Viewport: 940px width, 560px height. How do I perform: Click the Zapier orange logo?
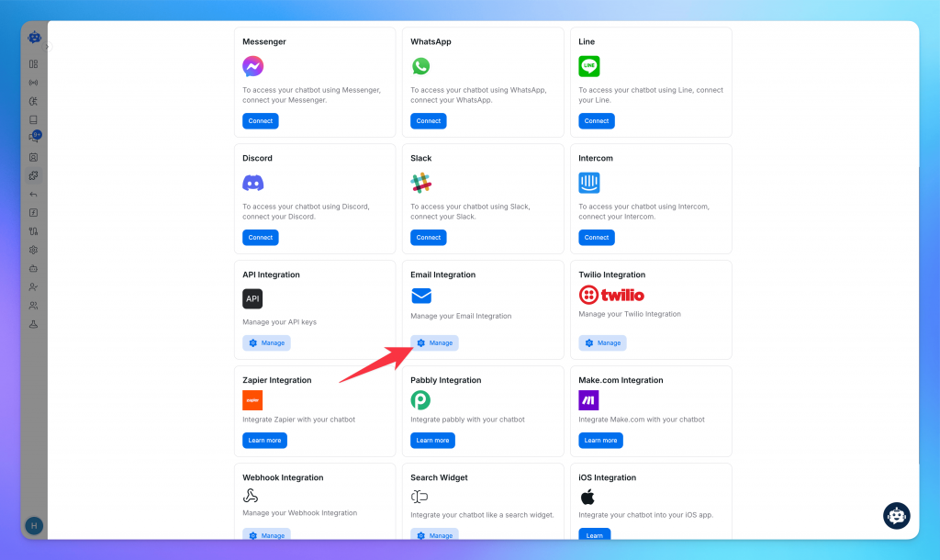coord(252,400)
